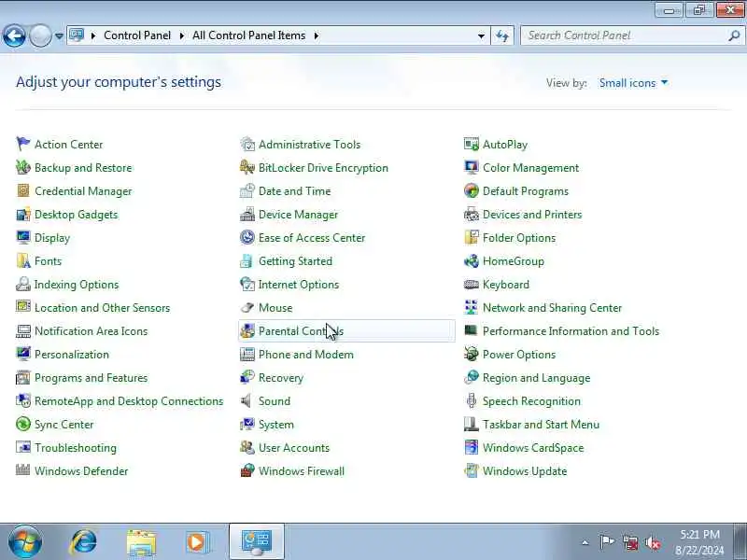This screenshot has width=747, height=560.
Task: Open the Indexing Options icon
Action: tap(22, 284)
